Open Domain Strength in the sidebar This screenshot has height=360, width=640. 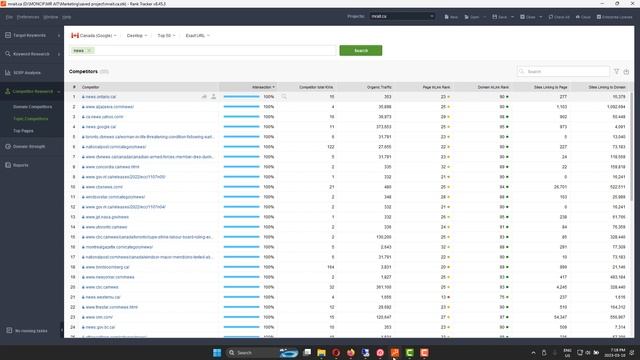point(29,147)
